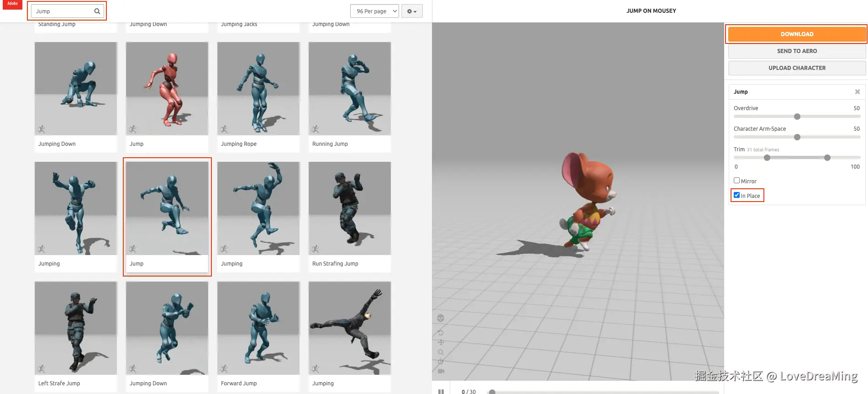Select the rotate camera icon
Image resolution: width=868 pixels, height=394 pixels.
(441, 332)
